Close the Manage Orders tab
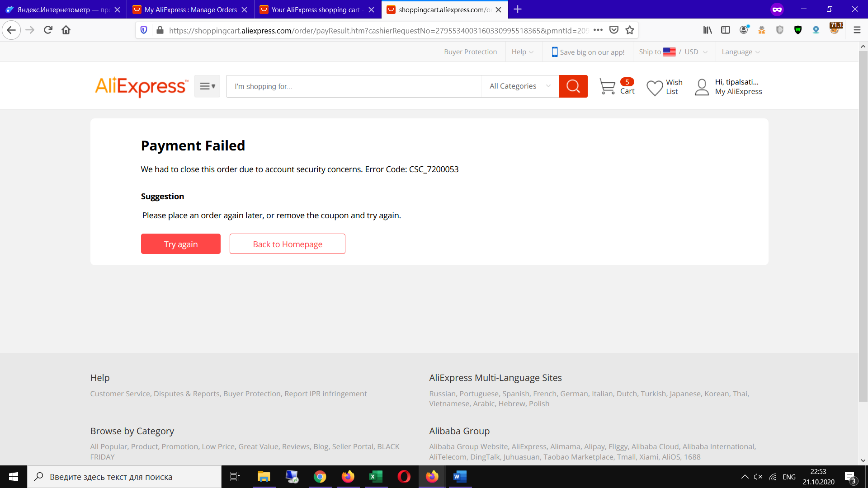The image size is (868, 488). coord(245,9)
